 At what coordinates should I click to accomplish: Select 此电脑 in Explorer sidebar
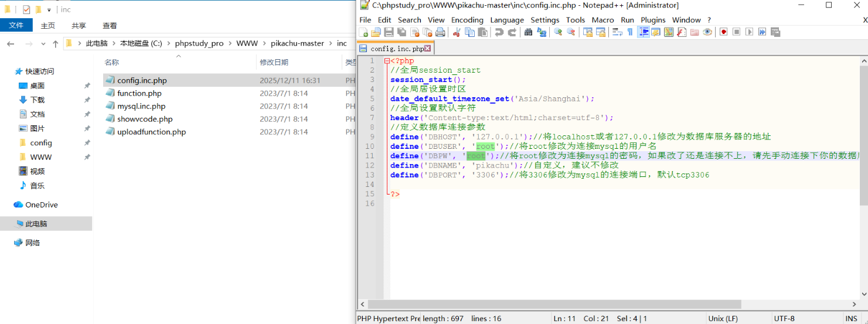pos(36,224)
